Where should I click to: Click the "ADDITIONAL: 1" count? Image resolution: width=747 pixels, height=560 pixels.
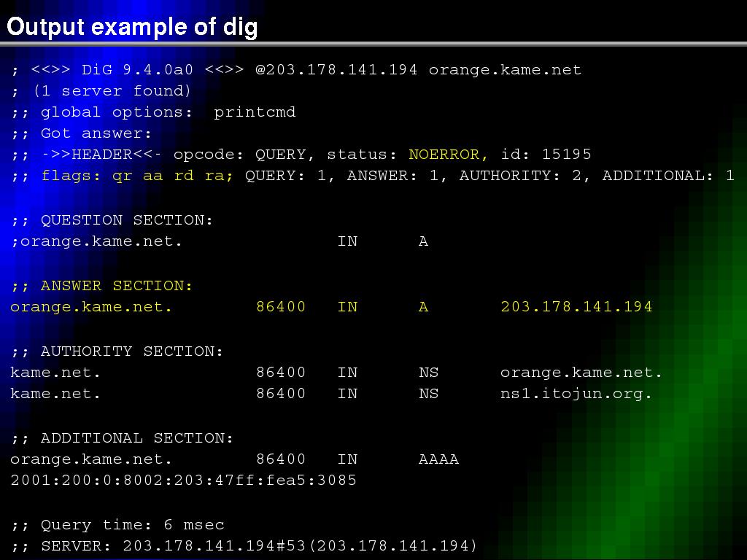pyautogui.click(x=668, y=176)
